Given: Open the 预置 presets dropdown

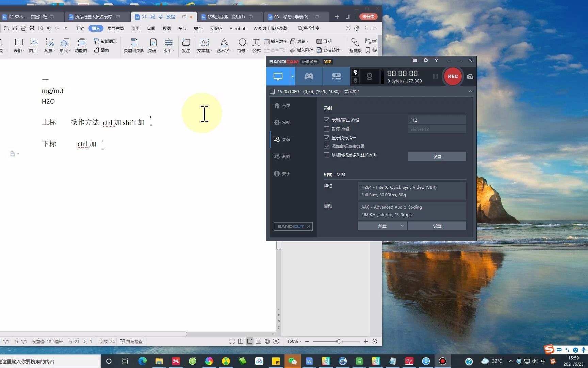Looking at the screenshot, I should click(x=382, y=226).
